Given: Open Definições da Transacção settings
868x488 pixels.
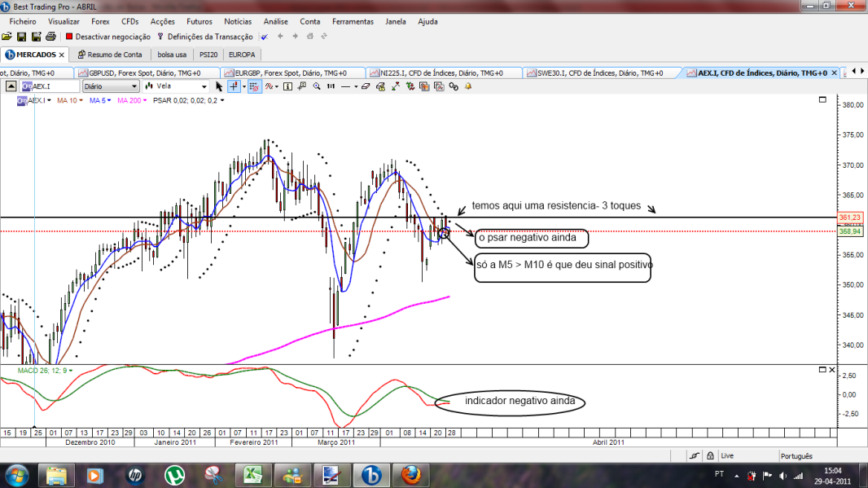Looking at the screenshot, I should pyautogui.click(x=205, y=37).
